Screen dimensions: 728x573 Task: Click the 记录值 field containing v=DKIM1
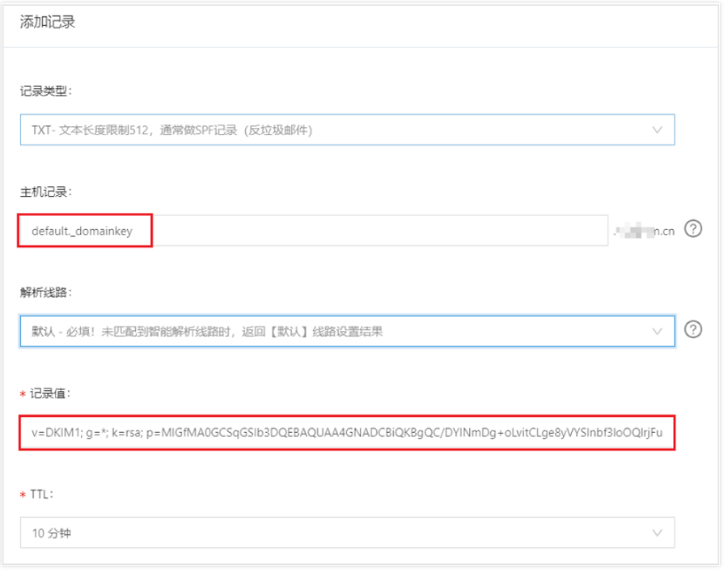tap(347, 433)
